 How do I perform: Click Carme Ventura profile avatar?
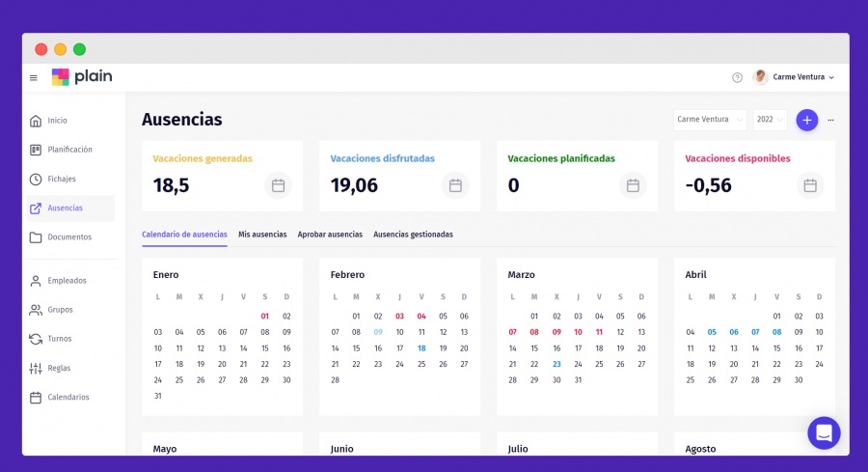761,76
